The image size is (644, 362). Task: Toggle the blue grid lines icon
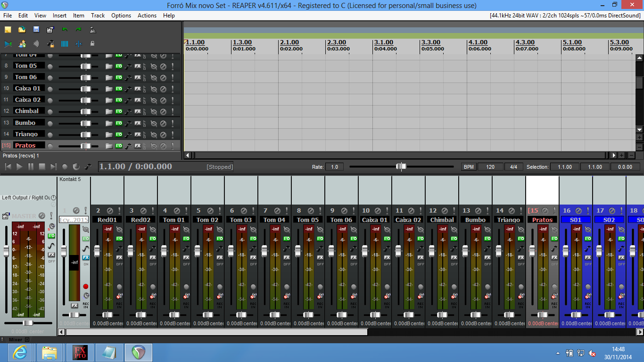click(x=64, y=44)
